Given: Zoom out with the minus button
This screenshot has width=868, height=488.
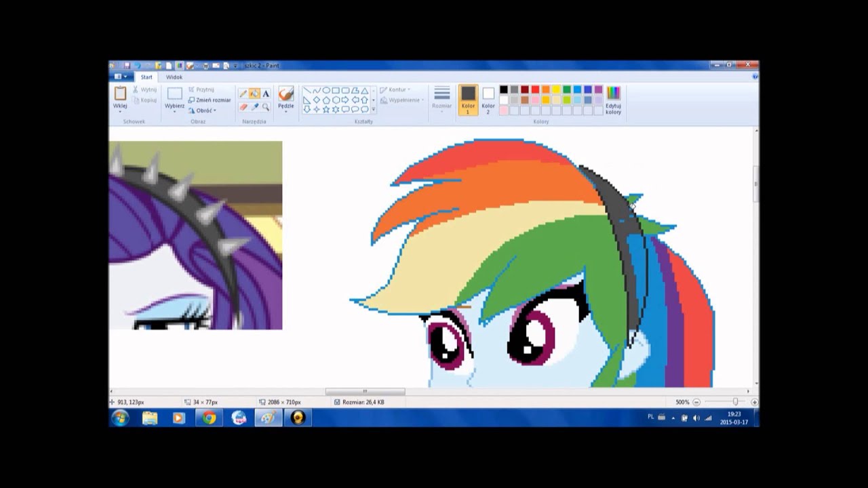Looking at the screenshot, I should (x=696, y=402).
